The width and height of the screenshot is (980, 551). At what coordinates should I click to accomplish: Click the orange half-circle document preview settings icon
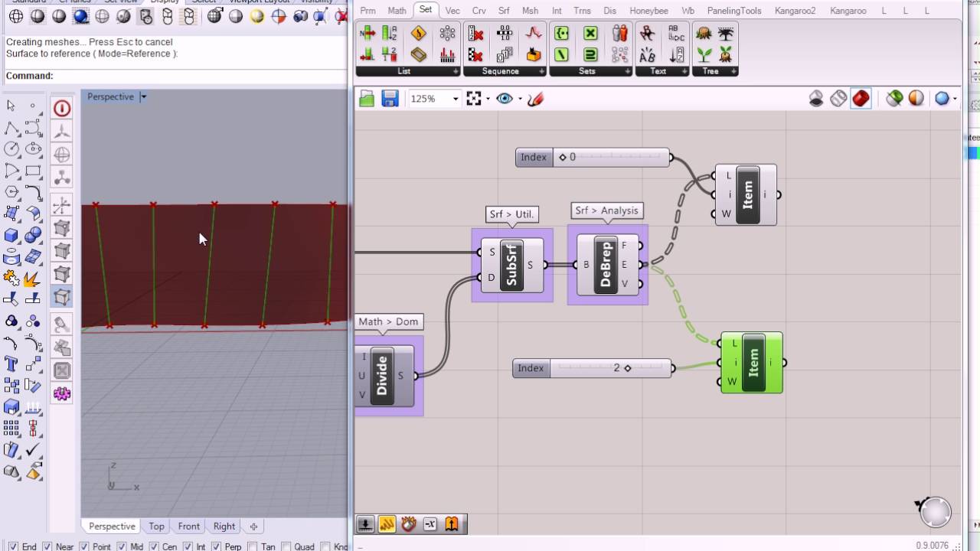pos(916,99)
